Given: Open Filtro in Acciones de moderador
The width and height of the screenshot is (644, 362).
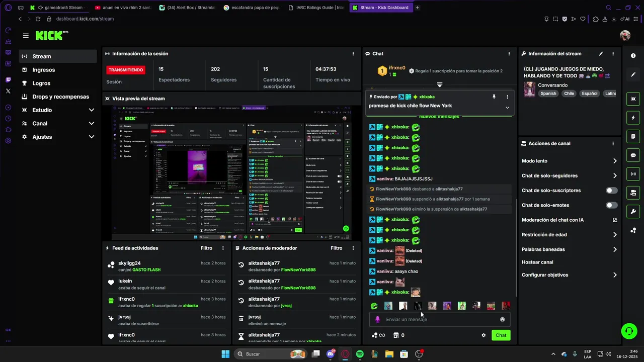Looking at the screenshot, I should tap(336, 248).
